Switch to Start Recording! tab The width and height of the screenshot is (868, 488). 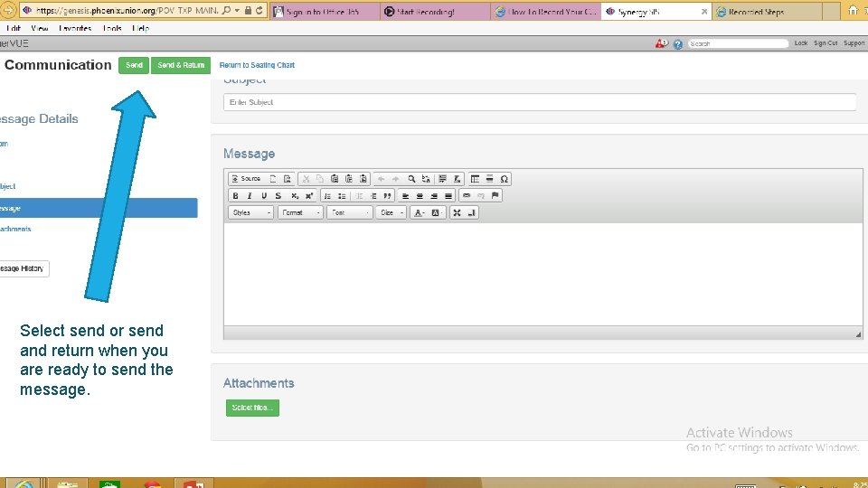(x=435, y=11)
